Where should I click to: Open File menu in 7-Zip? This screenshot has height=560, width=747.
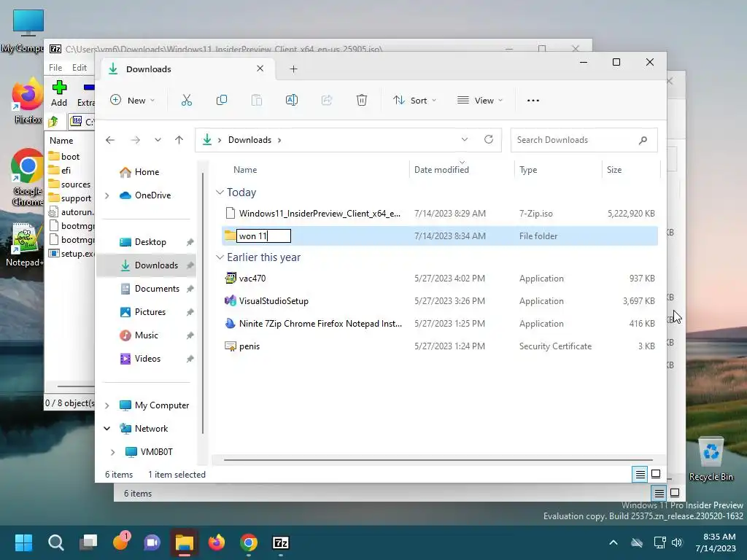click(x=55, y=68)
